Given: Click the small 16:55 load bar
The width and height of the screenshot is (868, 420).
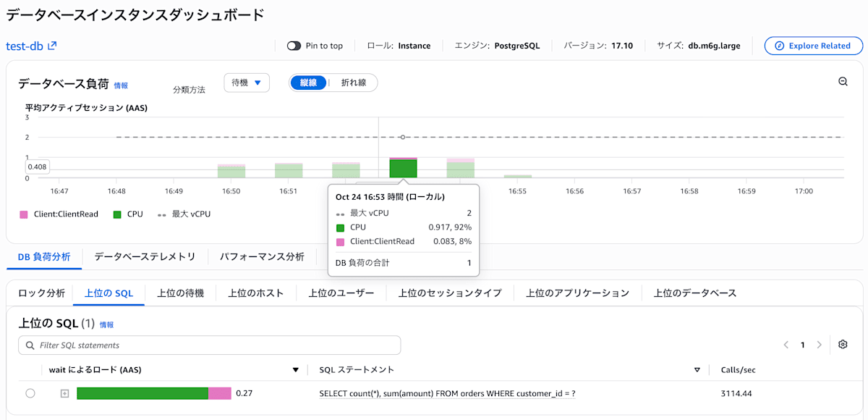Looking at the screenshot, I should pos(518,176).
